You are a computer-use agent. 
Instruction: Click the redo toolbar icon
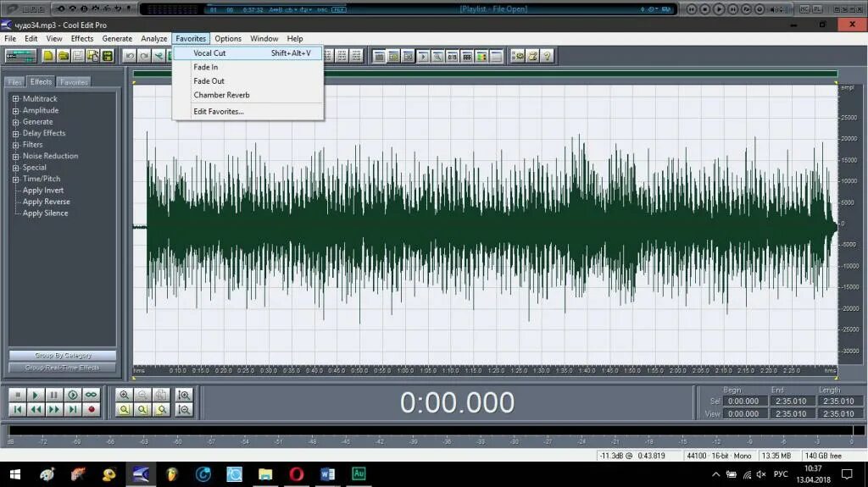(144, 56)
